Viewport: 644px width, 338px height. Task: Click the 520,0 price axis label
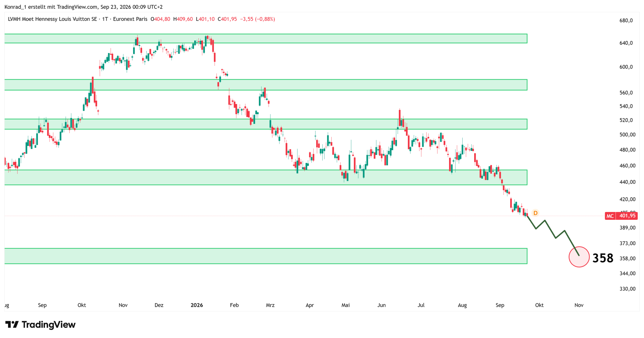[x=626, y=120]
